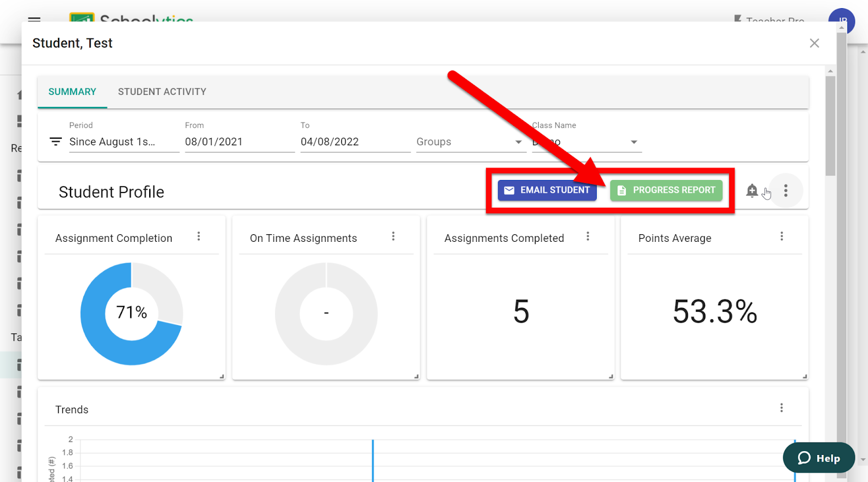Click the Assignments Completed card resize handle
This screenshot has height=482, width=868.
click(611, 376)
